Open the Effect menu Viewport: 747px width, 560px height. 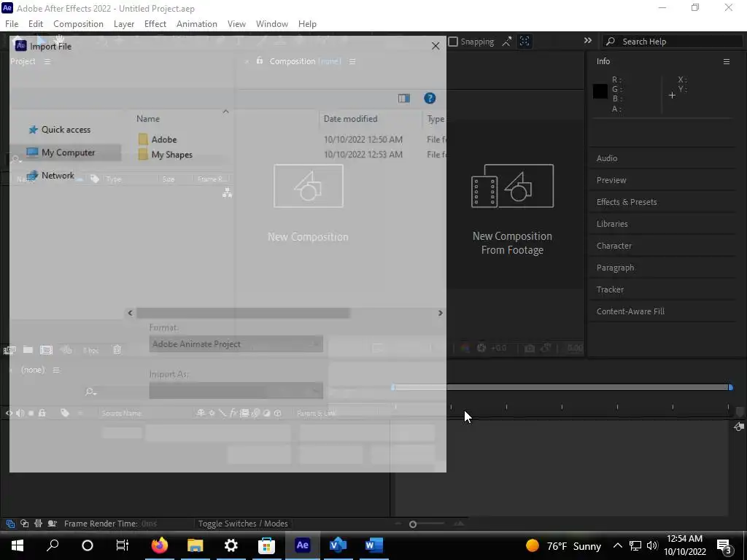[x=155, y=24]
